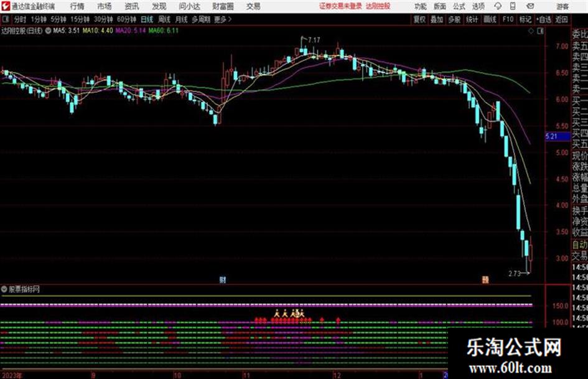Screen dimensions: 588x379
Task: Switch to the 月线 monthly tab
Action: pyautogui.click(x=182, y=19)
